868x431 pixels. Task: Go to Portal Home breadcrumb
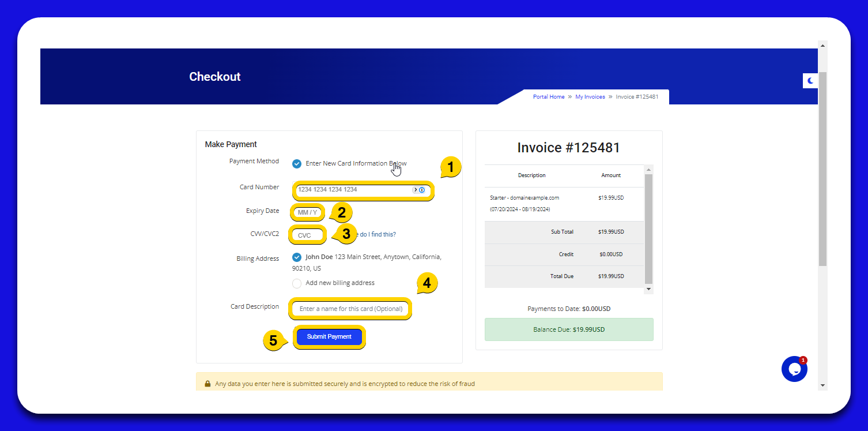[x=549, y=97]
